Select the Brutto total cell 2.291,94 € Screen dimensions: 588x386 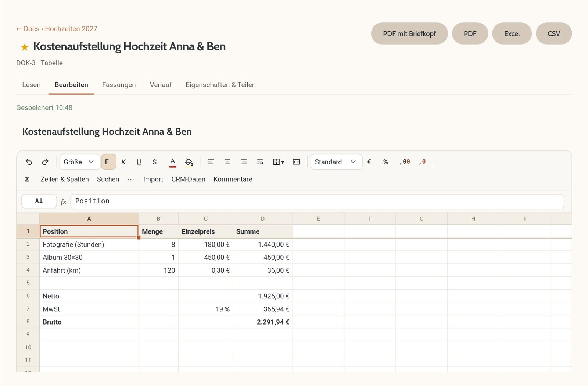pos(263,322)
